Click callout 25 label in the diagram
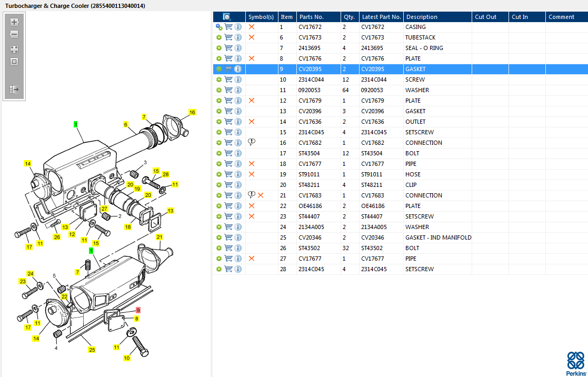588x377 pixels. click(x=92, y=350)
